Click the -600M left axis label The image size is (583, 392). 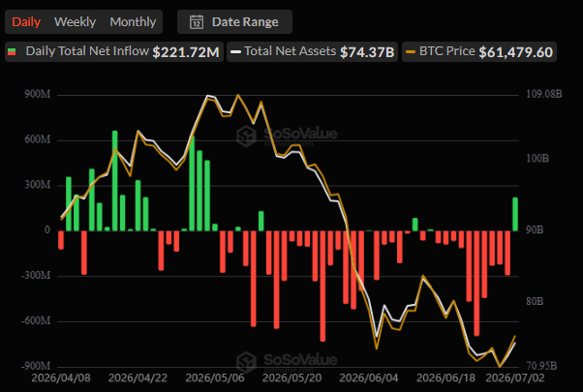tap(36, 320)
